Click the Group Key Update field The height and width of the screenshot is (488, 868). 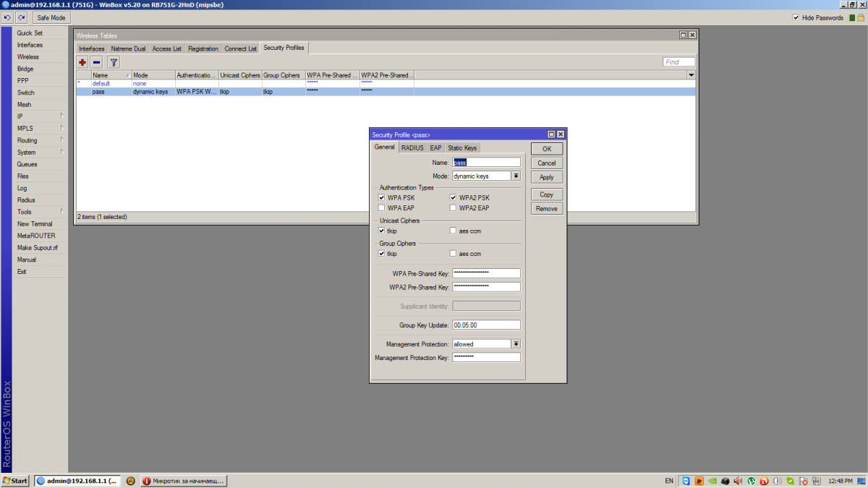[x=486, y=325]
